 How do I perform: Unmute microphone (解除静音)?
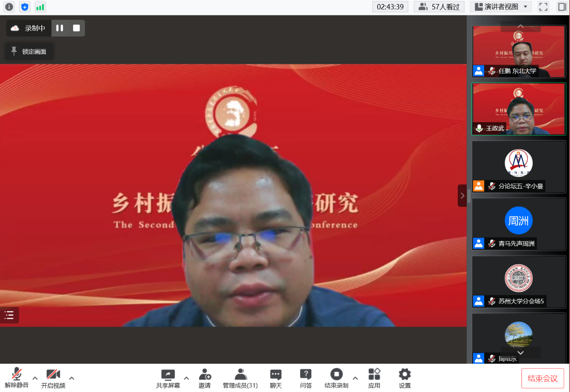pyautogui.click(x=17, y=378)
